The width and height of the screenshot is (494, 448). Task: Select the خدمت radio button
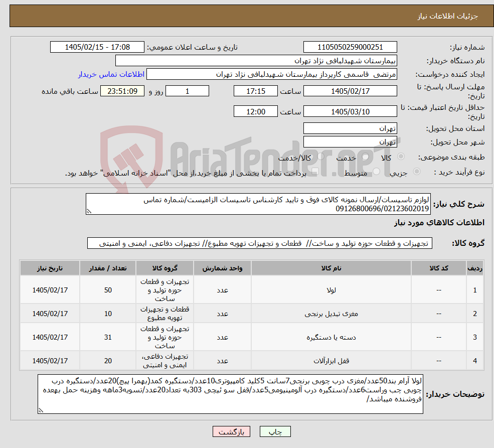point(366,157)
